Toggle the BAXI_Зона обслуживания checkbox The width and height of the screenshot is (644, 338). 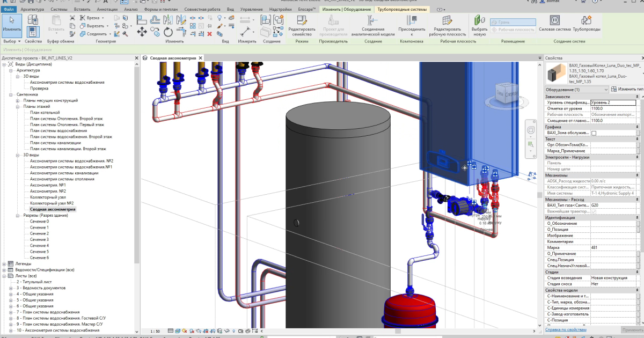[594, 133]
